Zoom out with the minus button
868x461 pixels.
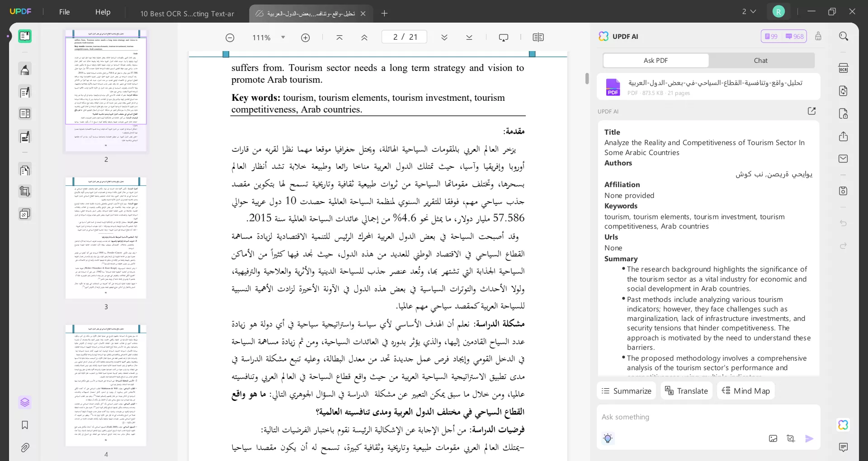[230, 38]
